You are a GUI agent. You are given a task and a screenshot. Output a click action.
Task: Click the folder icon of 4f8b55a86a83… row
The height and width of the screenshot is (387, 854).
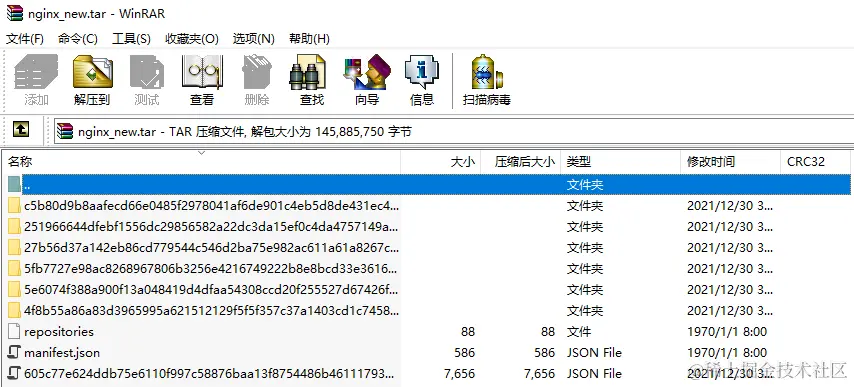point(15,310)
